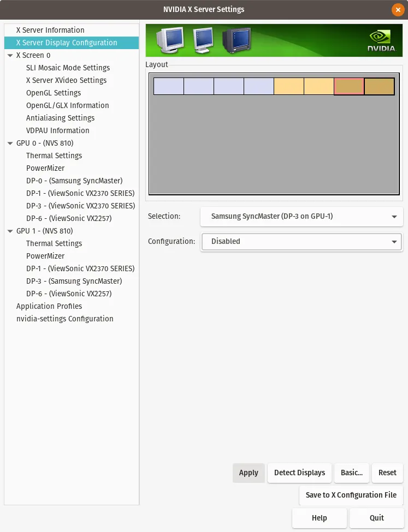Select DP-1 ViewSonic VX2370 on GPU 0
408x532 pixels.
(80, 193)
